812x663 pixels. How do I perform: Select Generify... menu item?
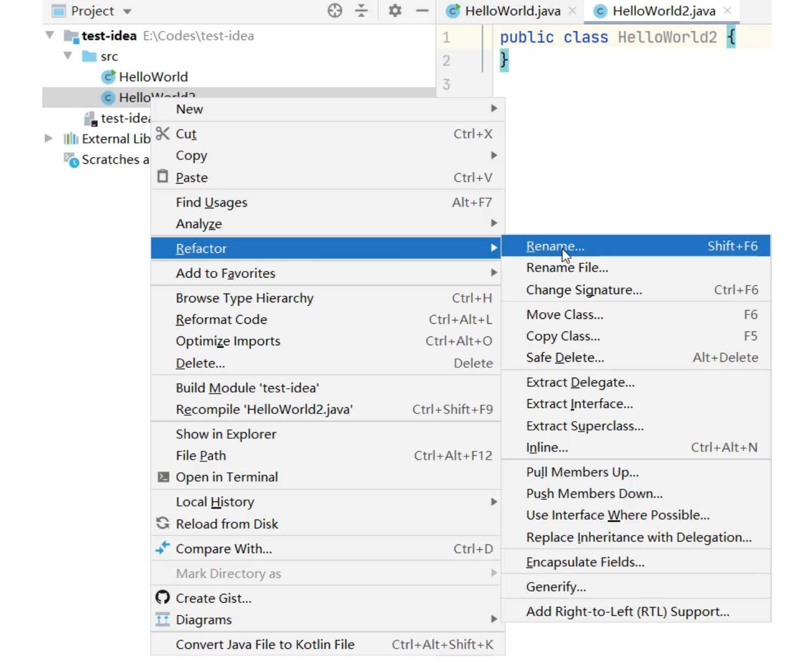(636, 587)
